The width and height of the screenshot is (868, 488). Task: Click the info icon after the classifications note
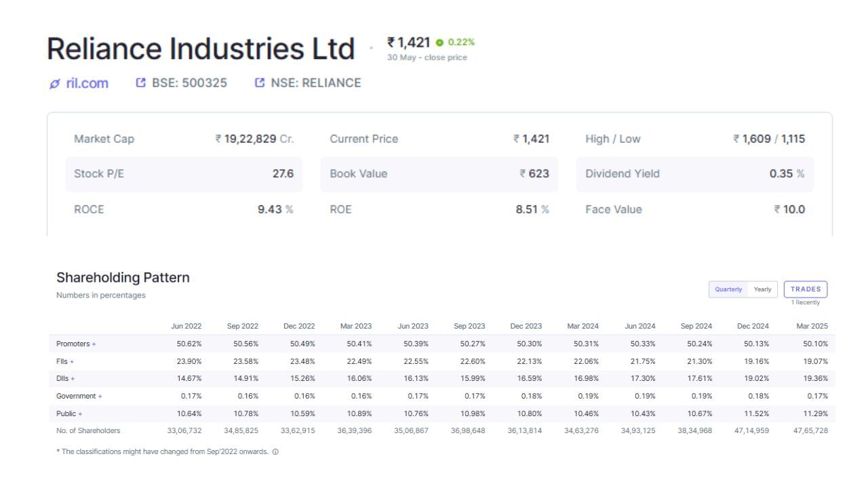pos(275,451)
